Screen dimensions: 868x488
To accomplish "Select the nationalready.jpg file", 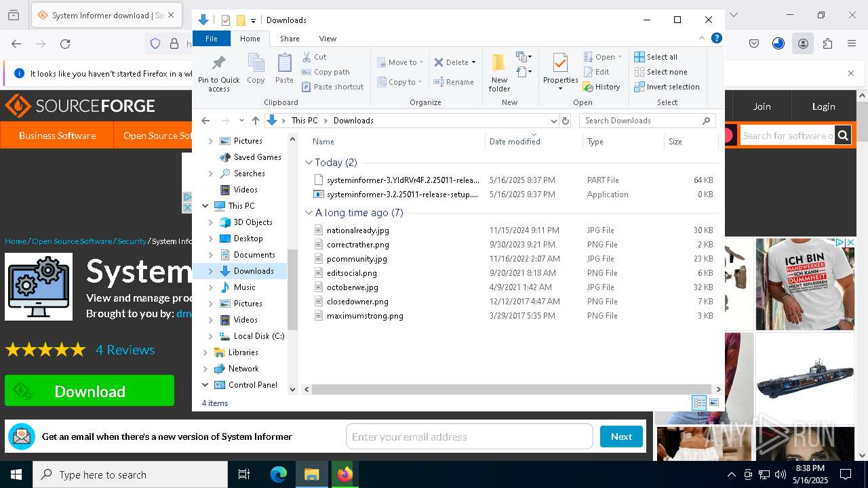I will [358, 230].
